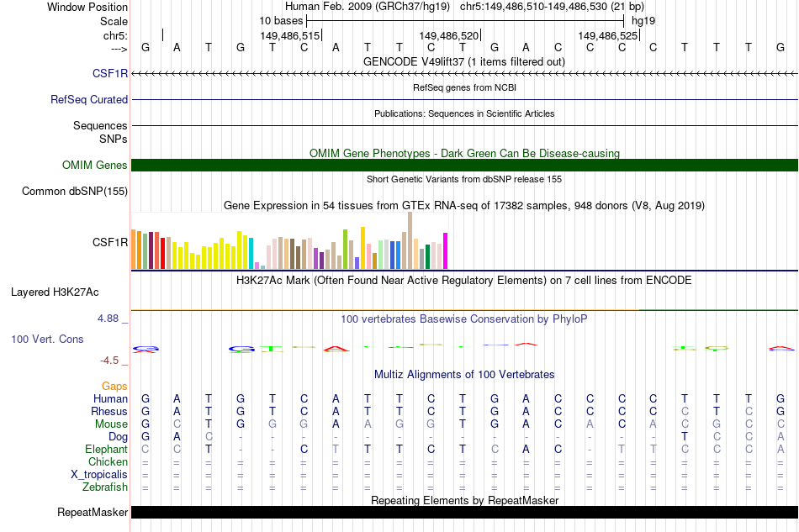The image size is (799, 532).
Task: Click the Layered H3K27Ac track label
Action: pyautogui.click(x=55, y=292)
